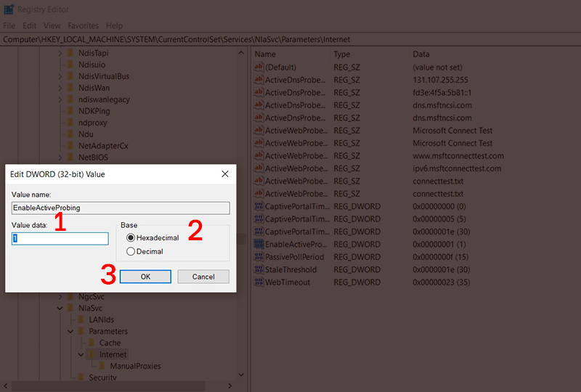
Task: Click the Registry Editor app icon in title bar
Action: click(9, 9)
